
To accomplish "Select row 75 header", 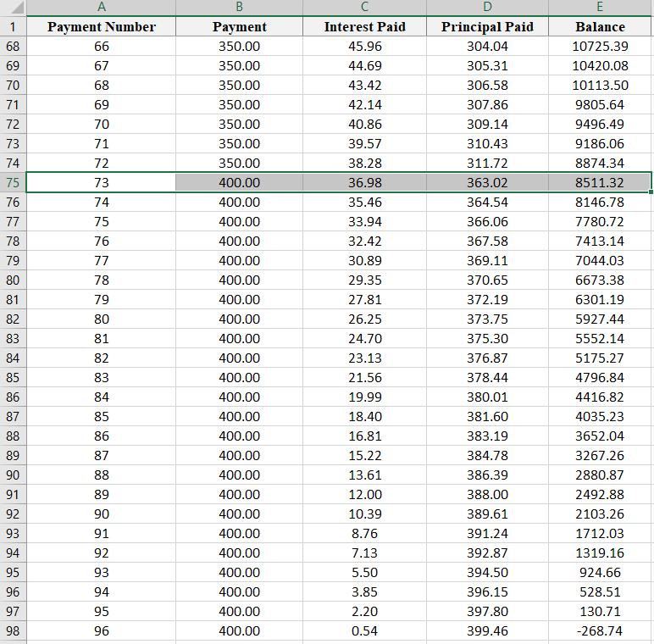I will click(13, 182).
